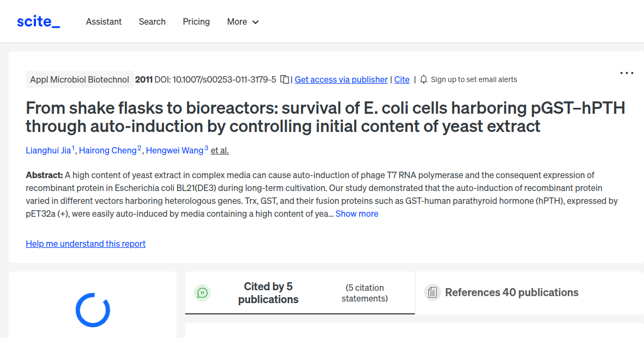
Task: Open the References 40 publications tab
Action: pos(511,292)
